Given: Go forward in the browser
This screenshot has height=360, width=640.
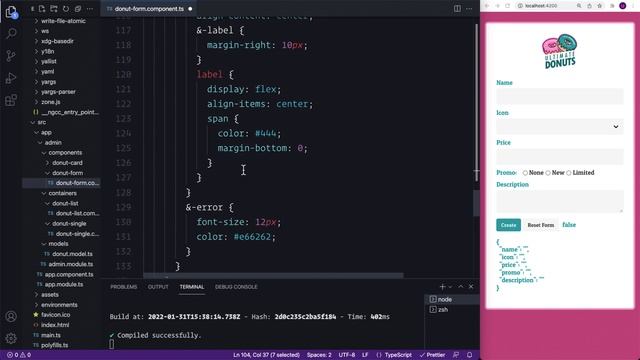Looking at the screenshot, I should coord(497,6).
